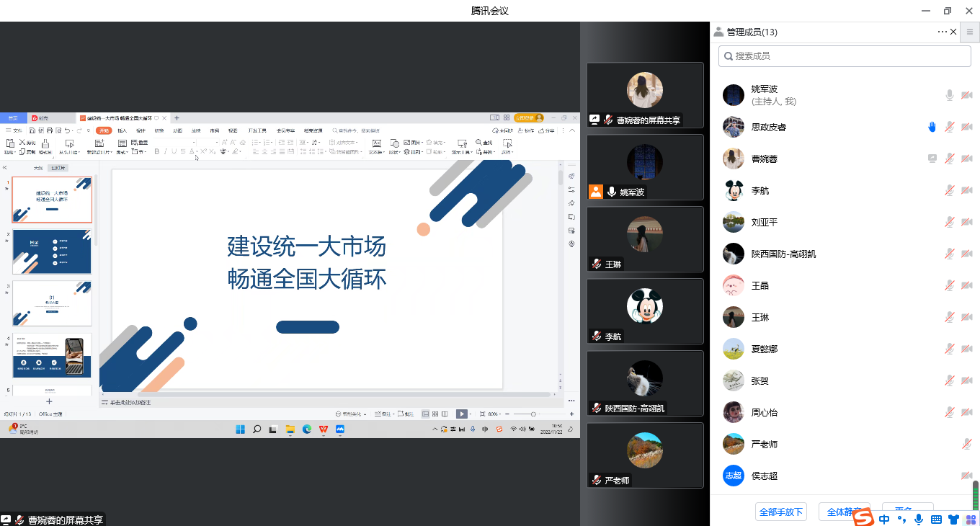Click the Sogou voice input microphone icon
The image size is (980, 526).
click(919, 519)
